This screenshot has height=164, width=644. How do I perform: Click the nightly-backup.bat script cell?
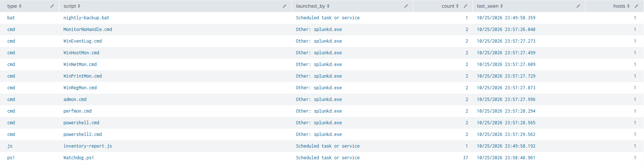pyautogui.click(x=86, y=18)
